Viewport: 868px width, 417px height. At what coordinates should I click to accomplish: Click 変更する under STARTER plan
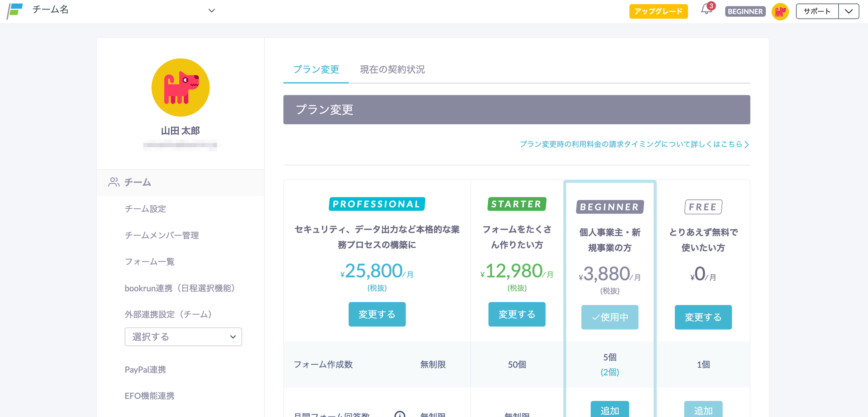517,314
